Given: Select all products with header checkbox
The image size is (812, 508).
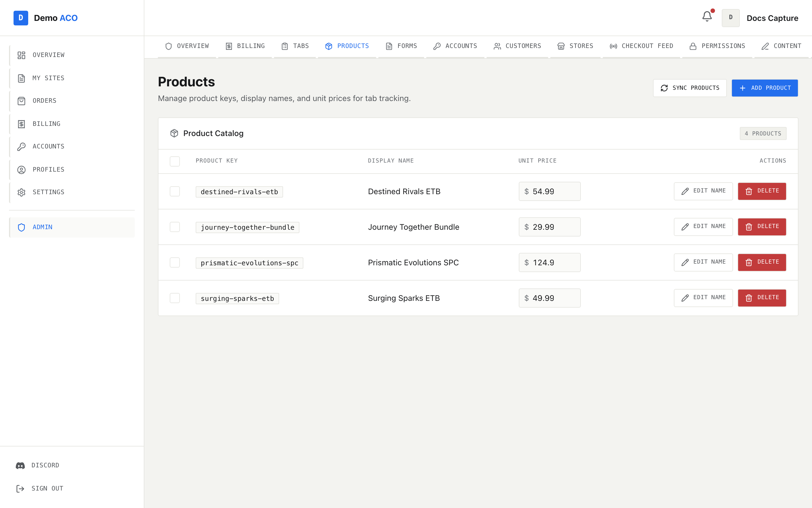Looking at the screenshot, I should (x=175, y=161).
